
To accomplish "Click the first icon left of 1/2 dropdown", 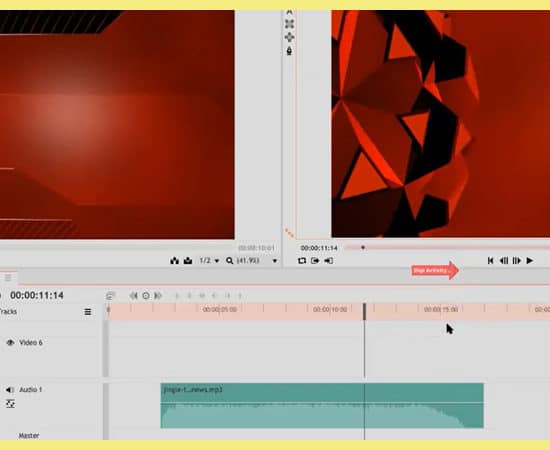I will click(x=174, y=261).
